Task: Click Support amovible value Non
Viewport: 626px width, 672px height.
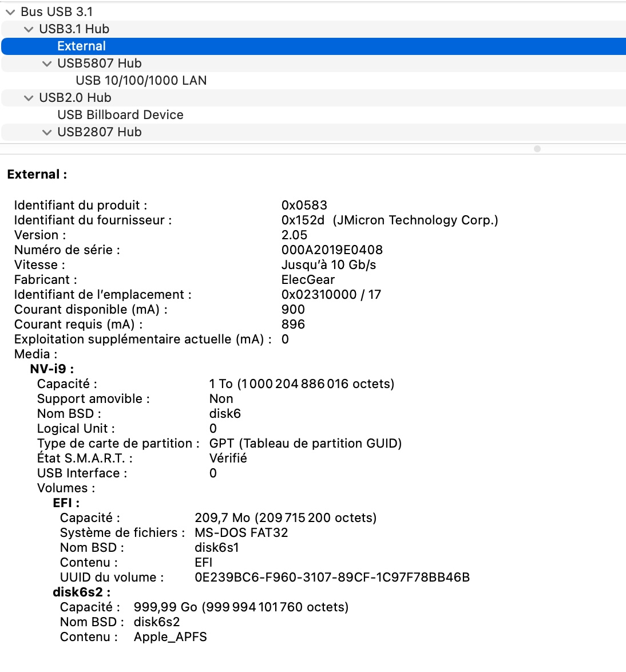Action: point(221,399)
